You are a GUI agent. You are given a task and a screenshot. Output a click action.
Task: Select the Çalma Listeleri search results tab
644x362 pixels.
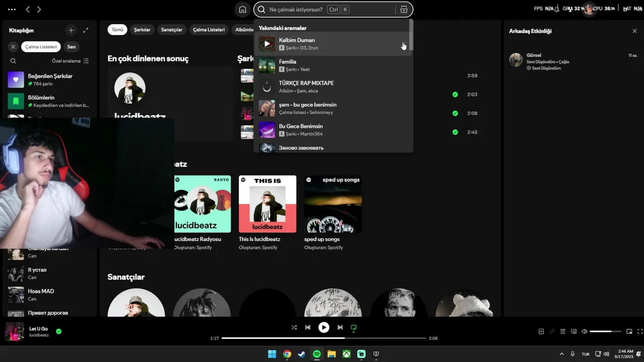pos(209,30)
